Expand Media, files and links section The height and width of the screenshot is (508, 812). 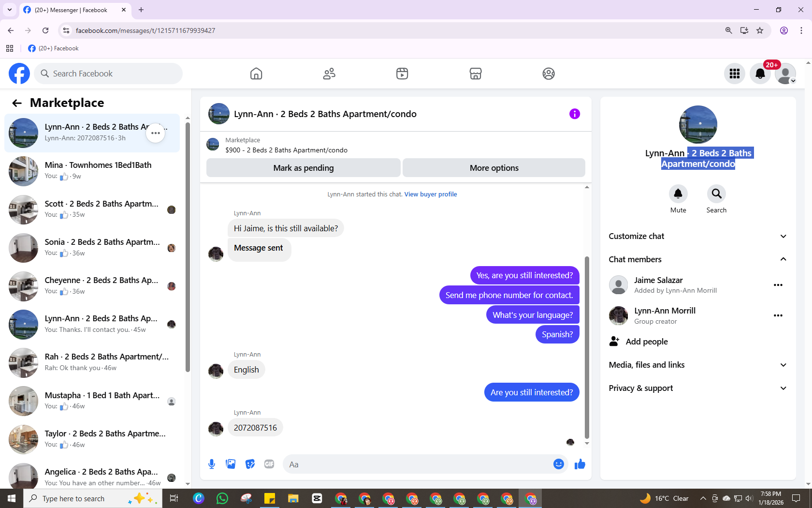697,365
